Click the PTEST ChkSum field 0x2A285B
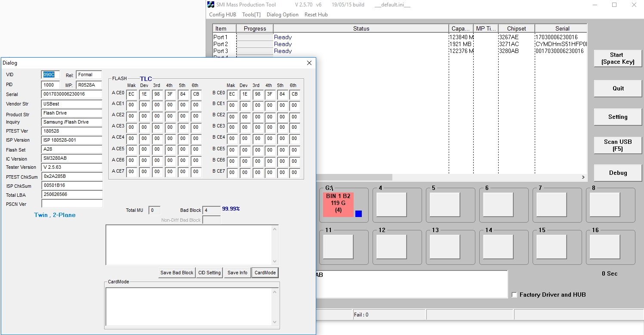Viewport: 644px width, 335px height. (72, 176)
